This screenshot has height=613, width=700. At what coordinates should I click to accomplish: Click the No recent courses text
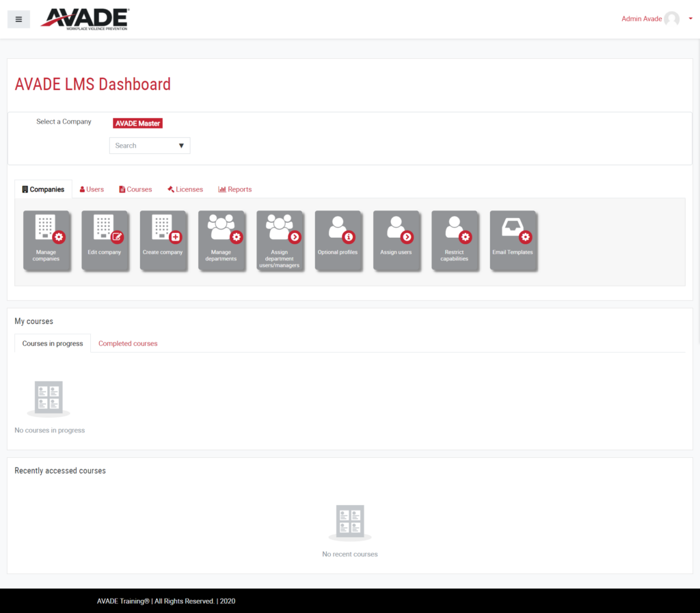350,554
